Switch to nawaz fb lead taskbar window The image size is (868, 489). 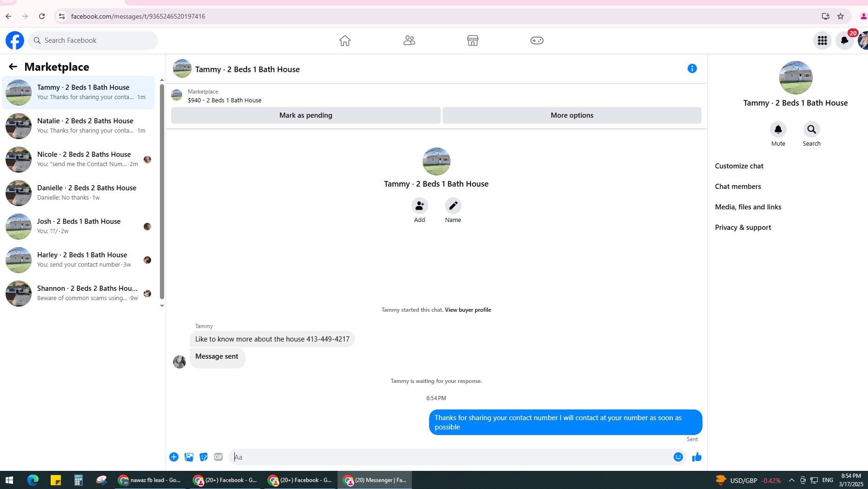click(x=150, y=480)
